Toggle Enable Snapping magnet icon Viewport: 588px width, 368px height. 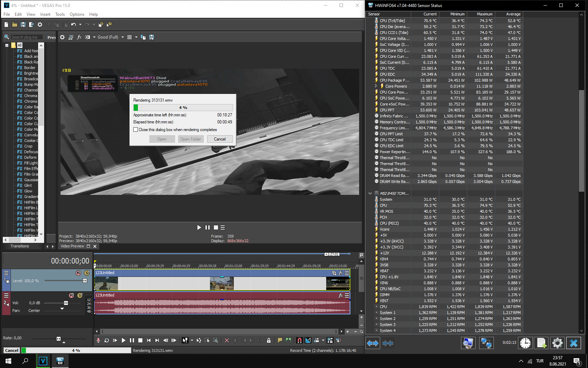pos(300,340)
